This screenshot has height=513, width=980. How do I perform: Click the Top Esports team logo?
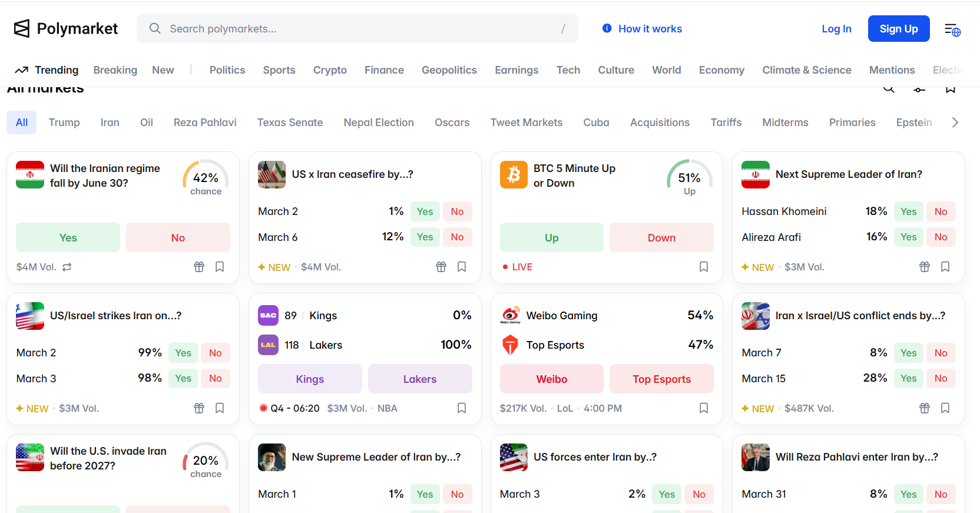click(x=510, y=345)
